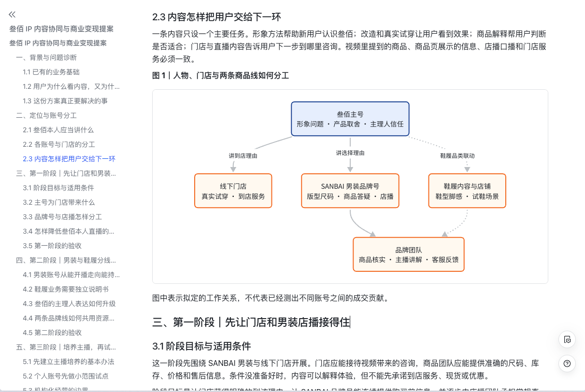Click the heading 2.3 内容怎样把用户交给下一环
The width and height of the screenshot is (585, 392).
216,17
